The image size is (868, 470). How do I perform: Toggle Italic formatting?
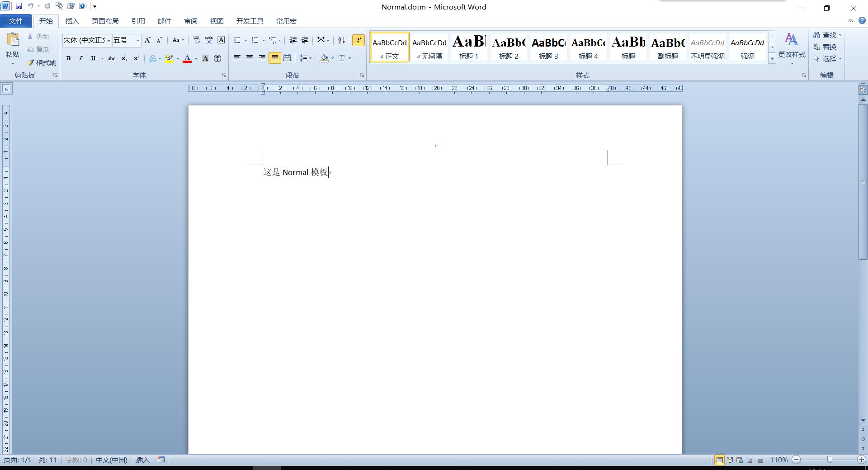(80, 58)
